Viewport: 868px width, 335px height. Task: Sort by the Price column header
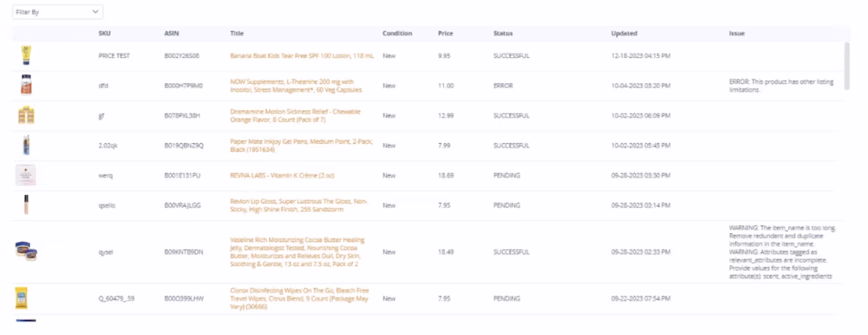pos(445,33)
